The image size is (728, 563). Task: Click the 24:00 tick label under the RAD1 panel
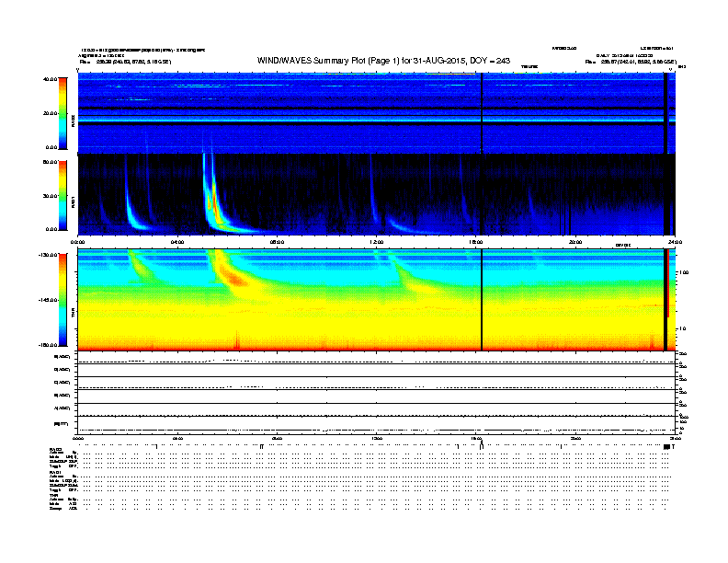tap(674, 242)
